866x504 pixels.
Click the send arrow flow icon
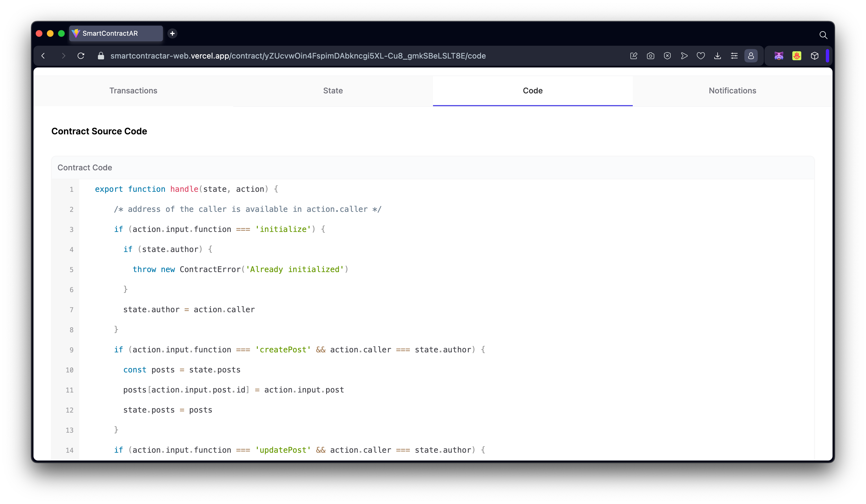coord(684,56)
